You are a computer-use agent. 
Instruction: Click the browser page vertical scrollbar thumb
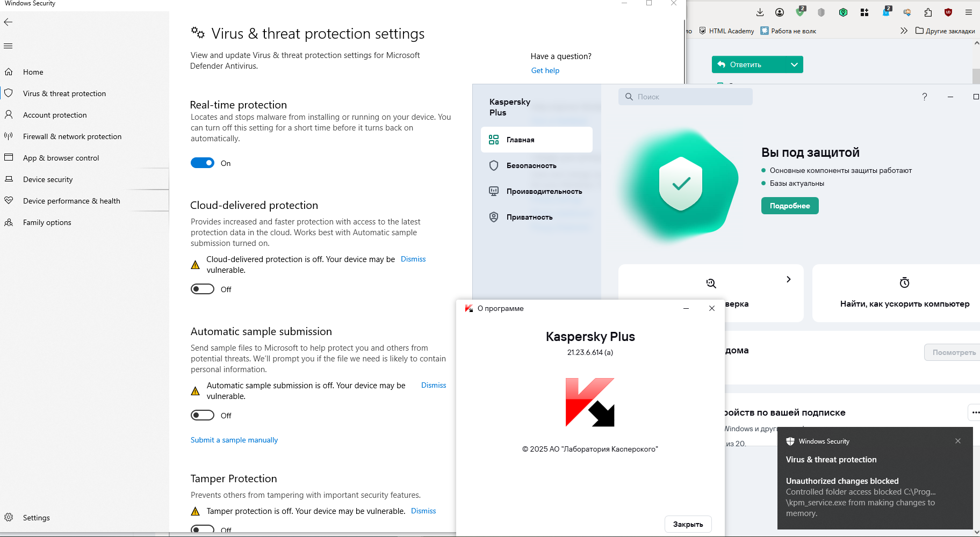click(x=976, y=76)
